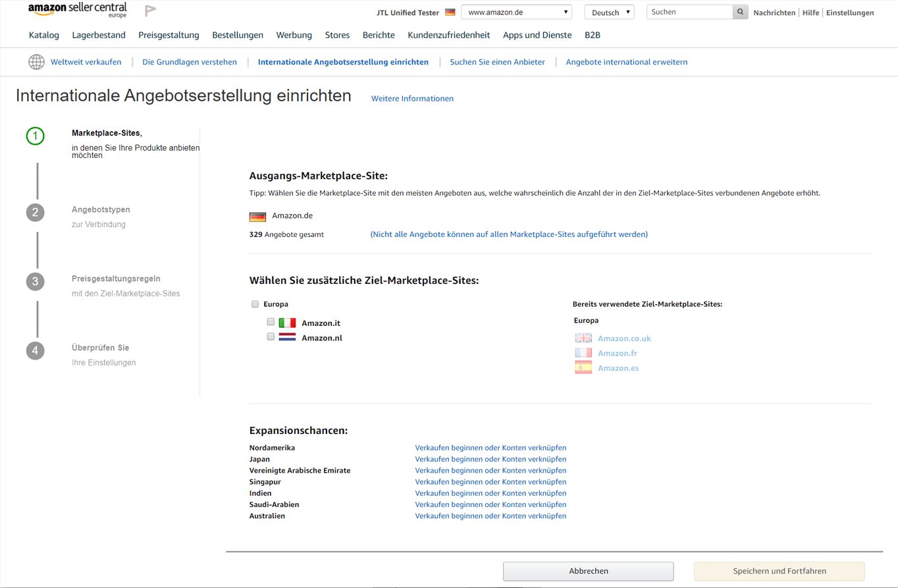Viewport: 898px width, 588px height.
Task: Open the www.amazon.de marketplace dropdown
Action: click(517, 12)
